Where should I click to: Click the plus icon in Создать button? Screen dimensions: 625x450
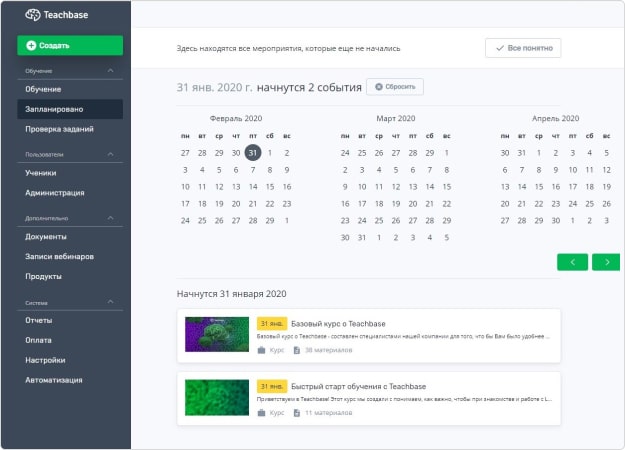click(x=31, y=45)
